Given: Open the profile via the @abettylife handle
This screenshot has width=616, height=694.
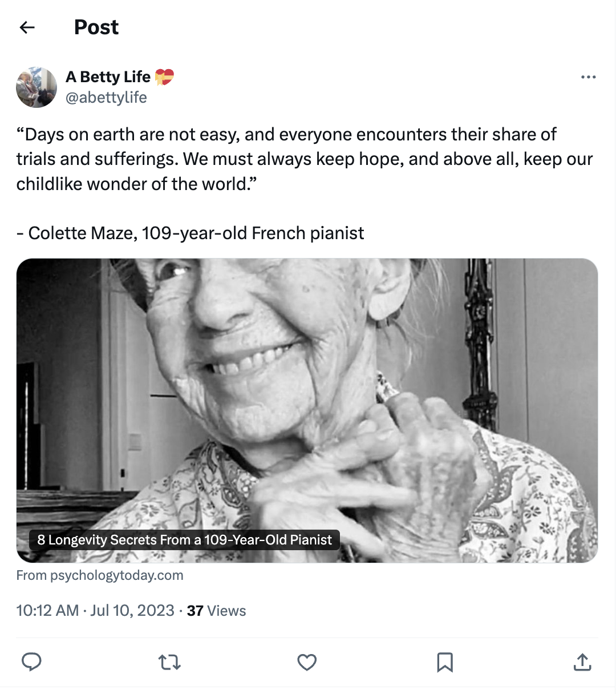Looking at the screenshot, I should tap(107, 97).
